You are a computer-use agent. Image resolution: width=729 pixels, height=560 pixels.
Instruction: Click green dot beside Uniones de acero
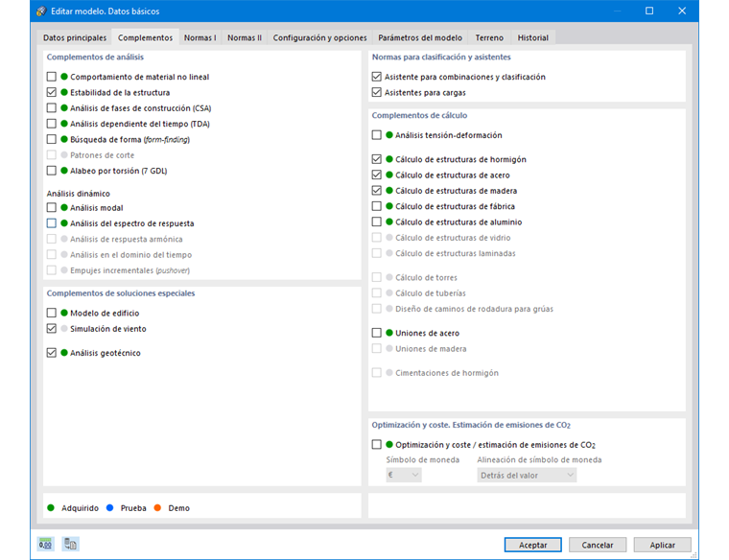pyautogui.click(x=389, y=333)
